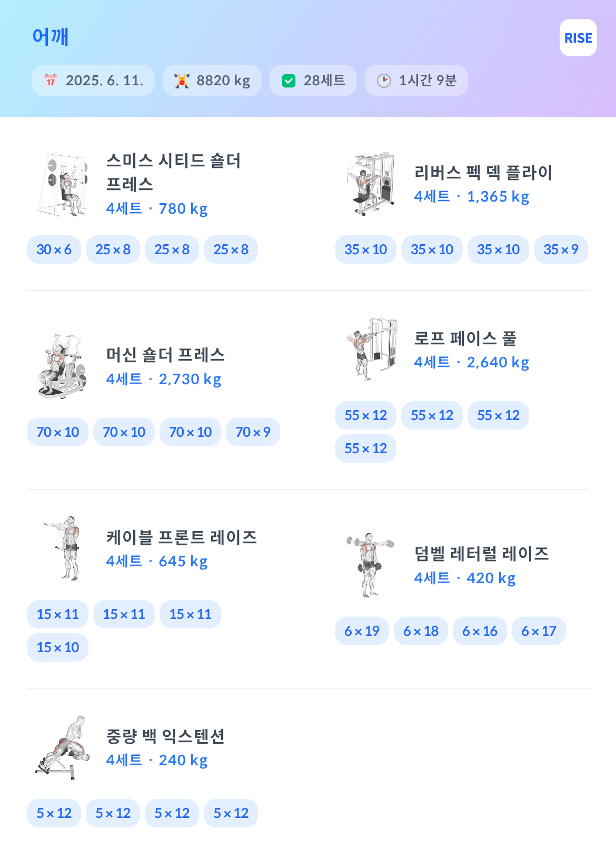616x859 pixels.
Task: Open the 덤벨 레터럴 레이즈 illustration
Action: (x=371, y=565)
